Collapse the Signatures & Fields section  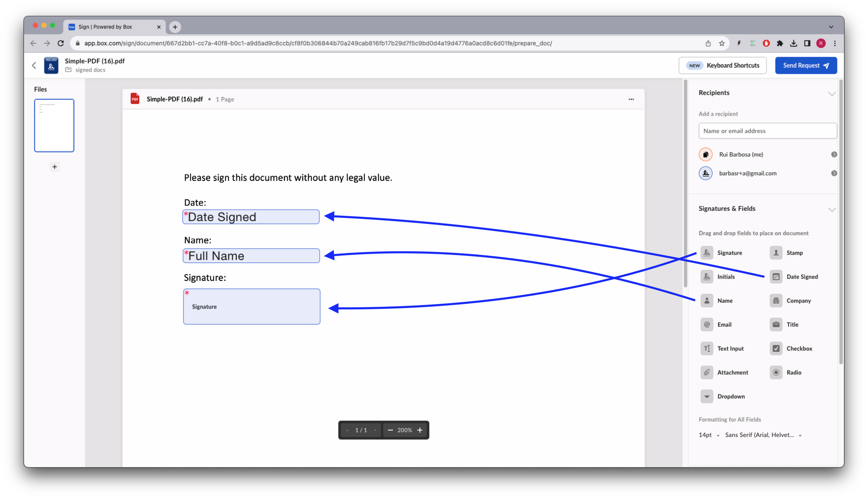[831, 209]
